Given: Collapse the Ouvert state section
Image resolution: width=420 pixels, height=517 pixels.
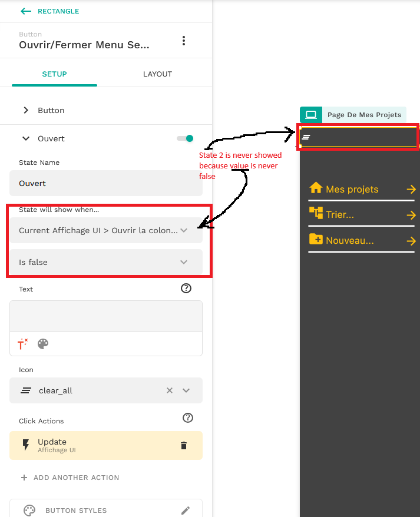Looking at the screenshot, I should click(x=26, y=138).
